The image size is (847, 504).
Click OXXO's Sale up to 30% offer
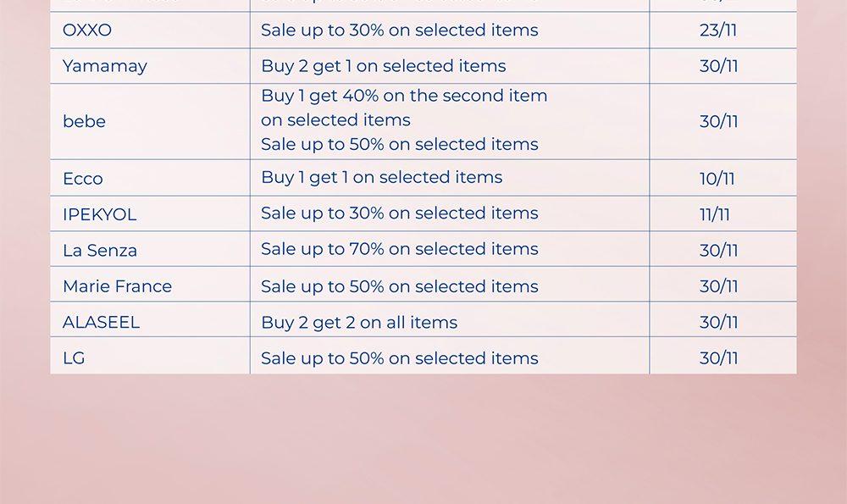pos(399,30)
